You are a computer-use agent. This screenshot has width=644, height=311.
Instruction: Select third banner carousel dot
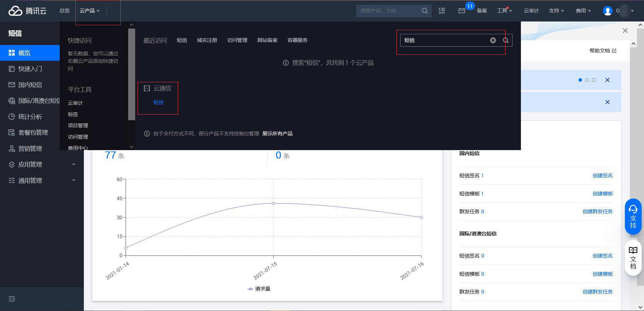coord(594,80)
